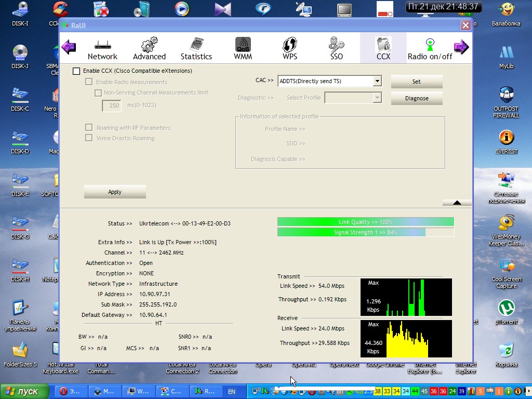
Task: Click the desktop clock date widget
Action: (443, 6)
